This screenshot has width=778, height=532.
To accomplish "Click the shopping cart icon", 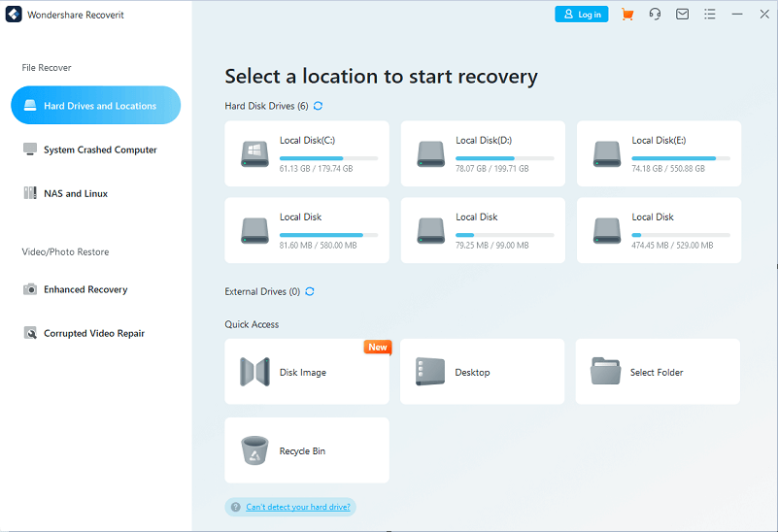I will point(627,15).
